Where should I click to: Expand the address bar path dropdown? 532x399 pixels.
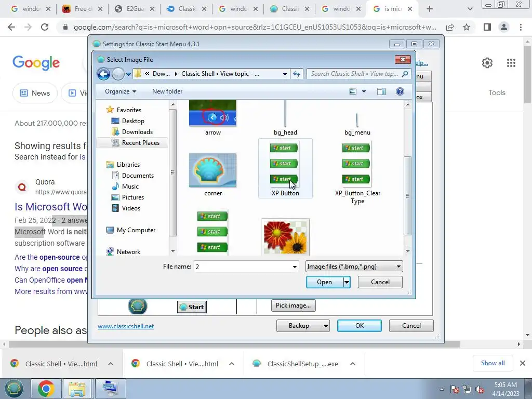[x=285, y=74]
